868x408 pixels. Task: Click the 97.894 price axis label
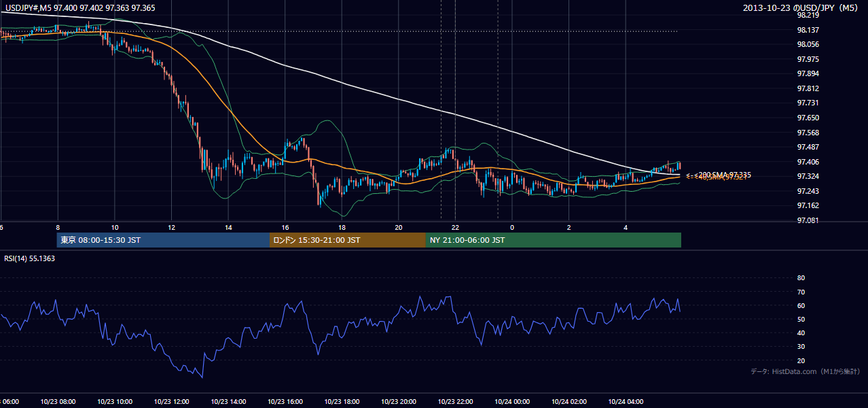[808, 73]
